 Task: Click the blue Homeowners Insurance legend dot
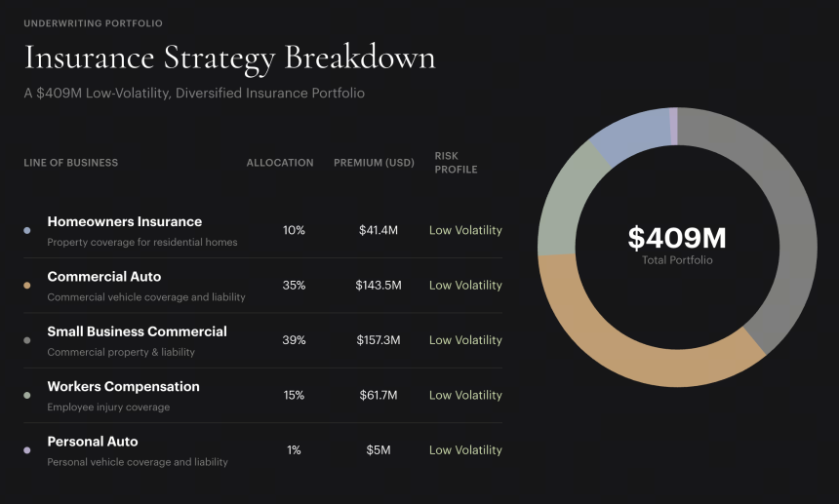point(26,230)
